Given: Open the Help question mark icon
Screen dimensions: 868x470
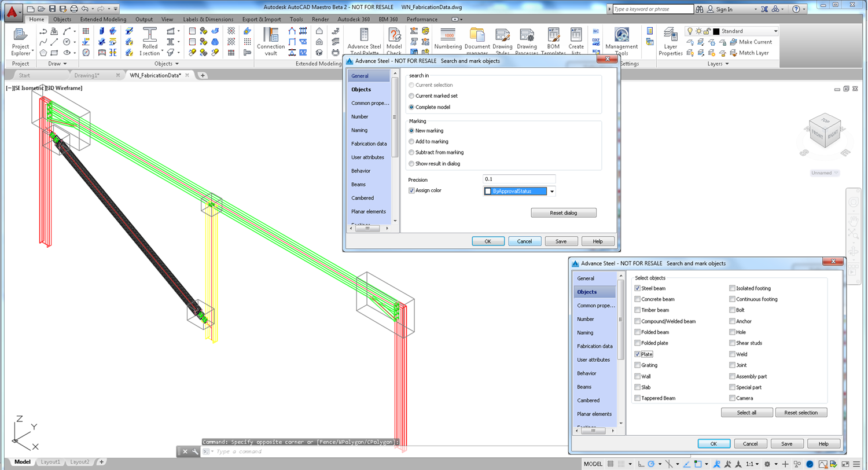Looking at the screenshot, I should pos(797,9).
